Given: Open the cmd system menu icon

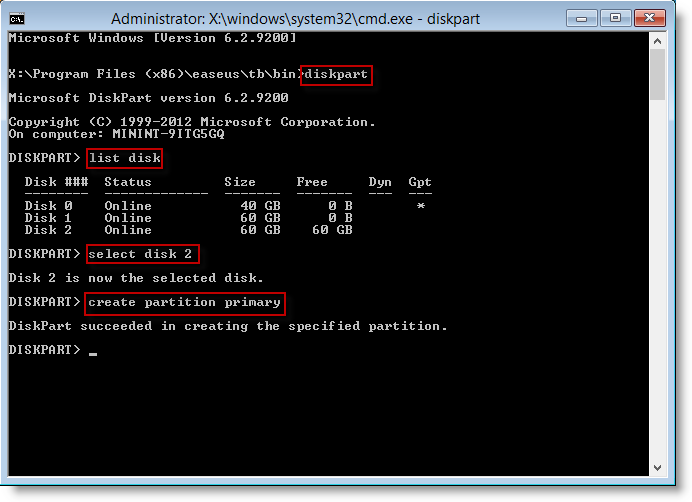Looking at the screenshot, I should [17, 18].
